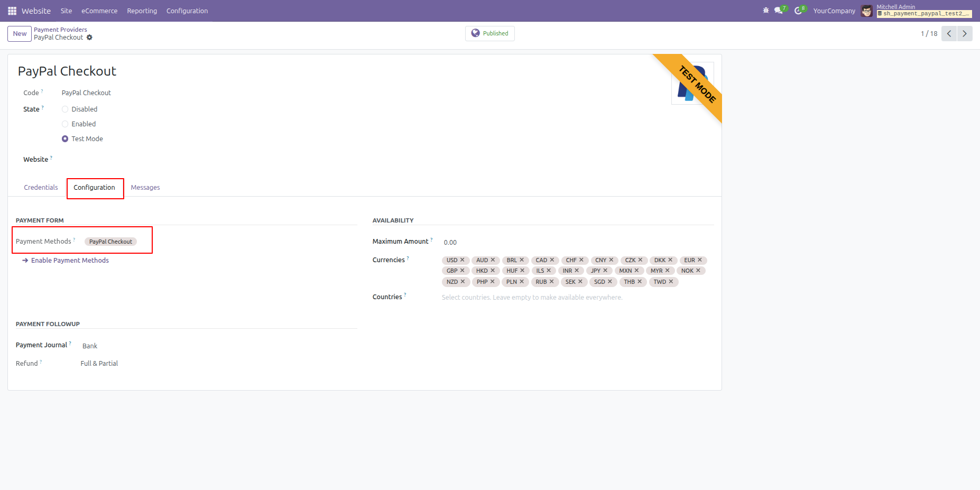Click the New button
This screenshot has width=980, height=490.
20,33
